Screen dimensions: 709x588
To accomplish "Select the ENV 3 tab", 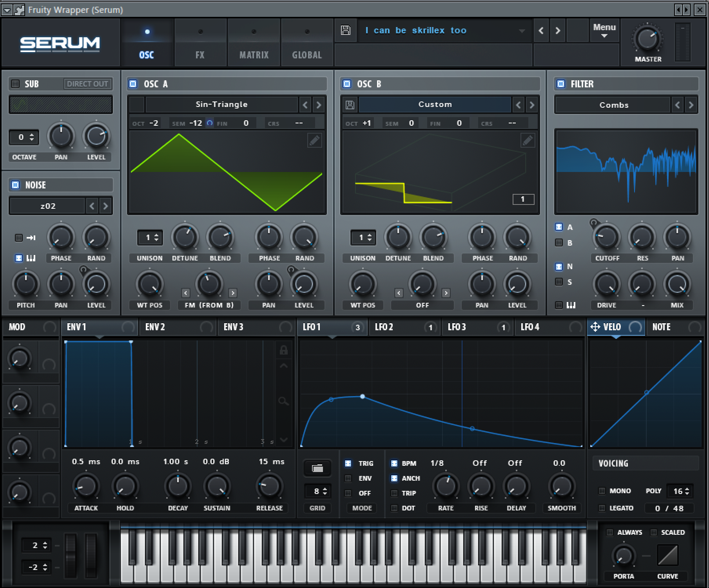I will pyautogui.click(x=256, y=327).
